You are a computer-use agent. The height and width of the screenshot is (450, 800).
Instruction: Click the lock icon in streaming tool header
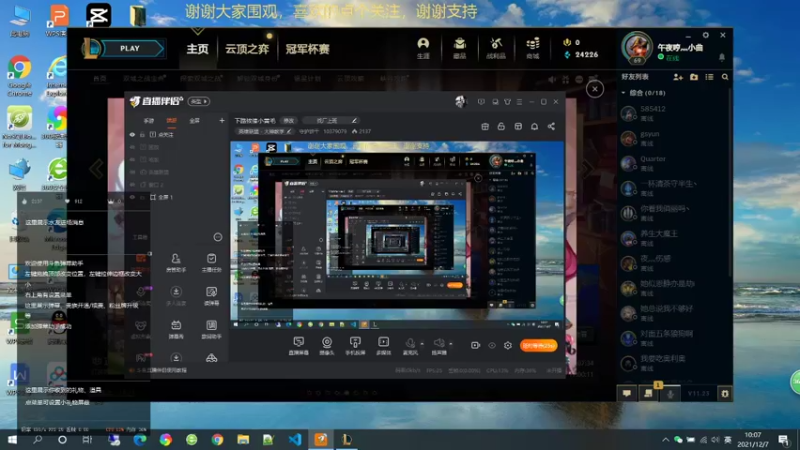pyautogui.click(x=501, y=126)
